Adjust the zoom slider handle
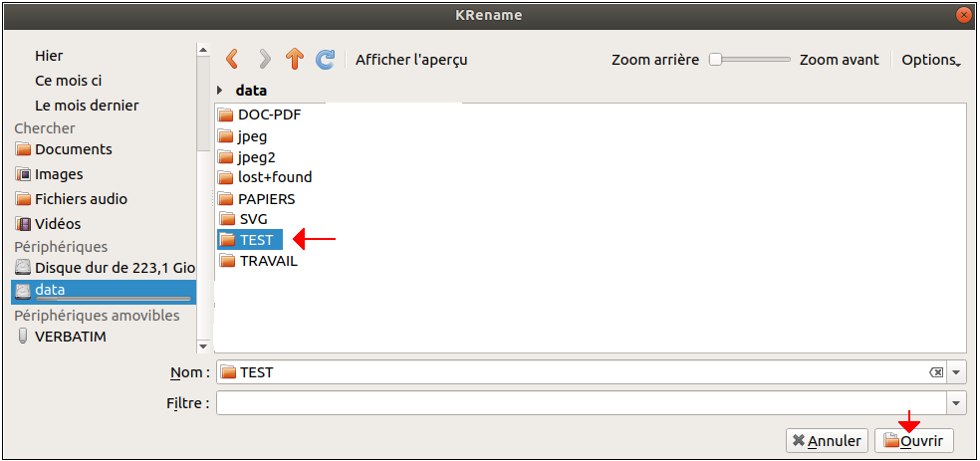 716,60
